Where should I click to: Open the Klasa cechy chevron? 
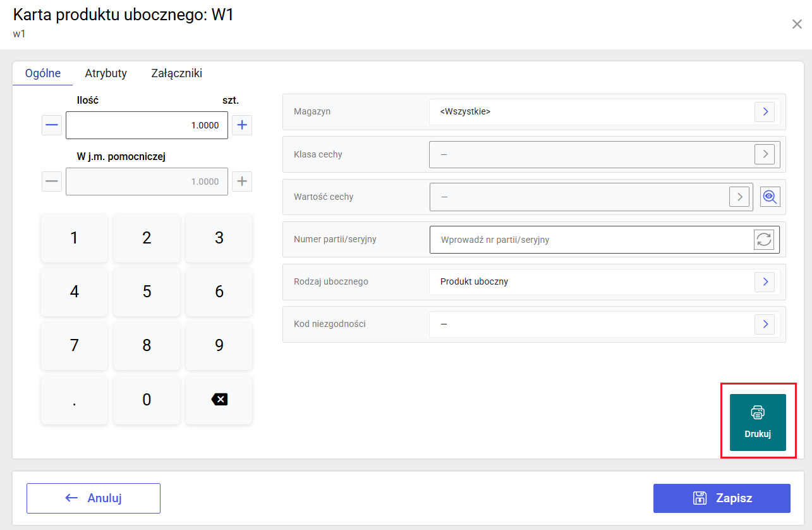tap(765, 154)
